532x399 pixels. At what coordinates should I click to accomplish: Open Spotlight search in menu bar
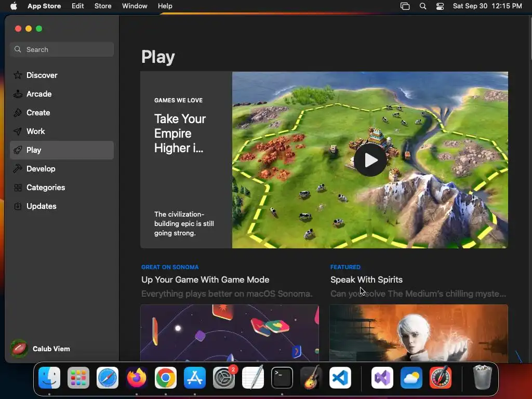click(x=423, y=6)
